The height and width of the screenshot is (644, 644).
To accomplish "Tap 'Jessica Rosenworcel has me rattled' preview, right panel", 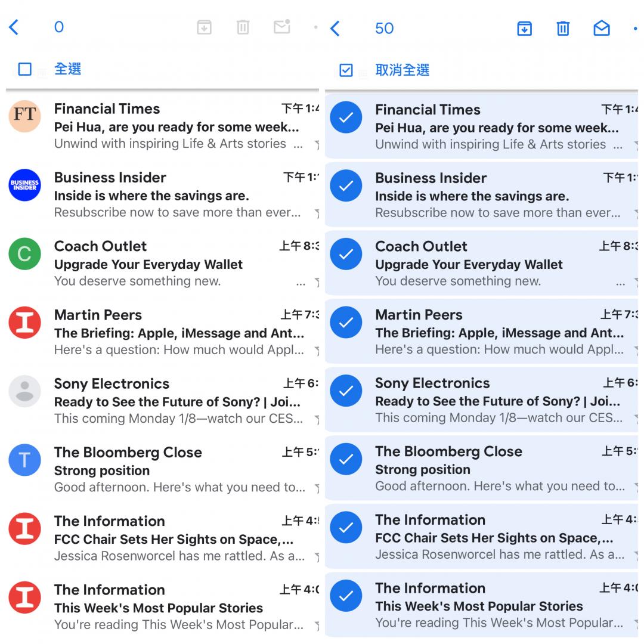I will pos(500,555).
